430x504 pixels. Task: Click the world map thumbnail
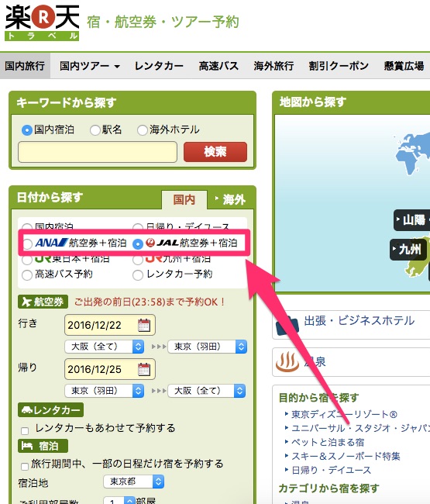(413, 154)
